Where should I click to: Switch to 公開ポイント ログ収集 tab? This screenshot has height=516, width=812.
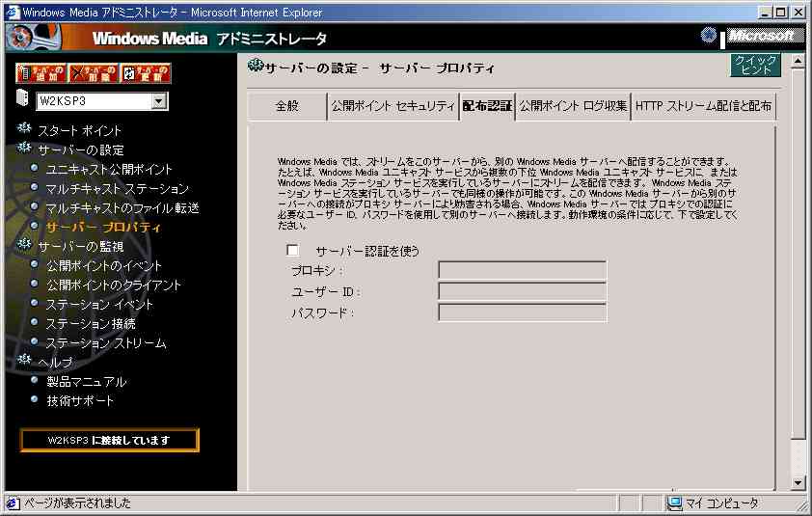[x=573, y=106]
